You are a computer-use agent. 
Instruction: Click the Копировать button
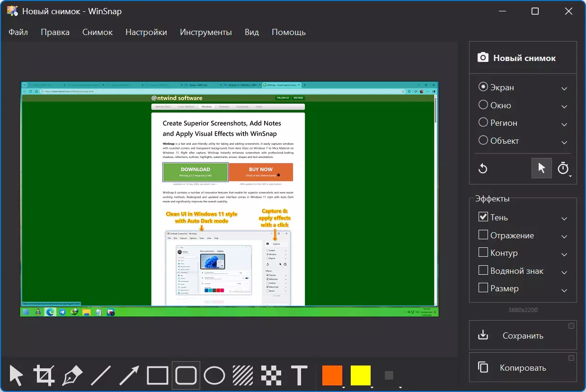[523, 367]
